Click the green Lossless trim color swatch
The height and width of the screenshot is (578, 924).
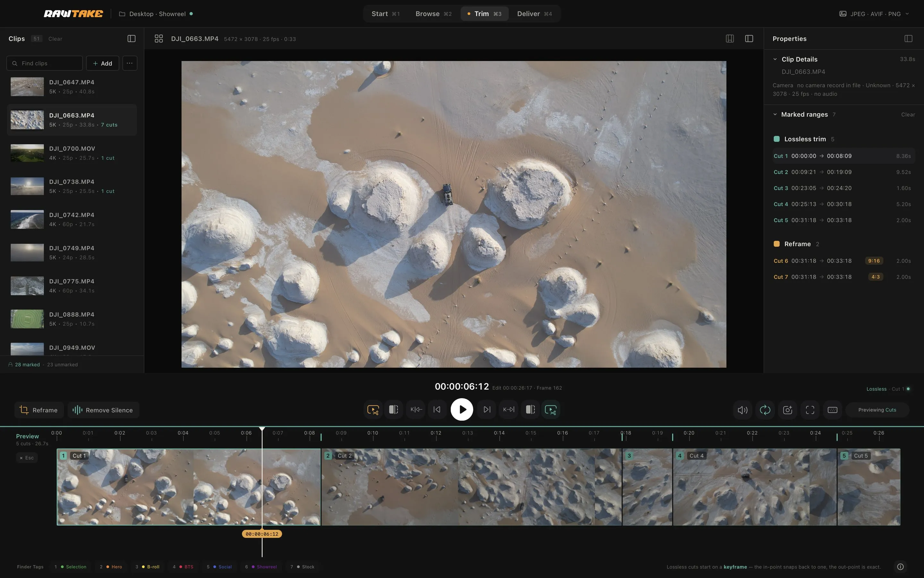(x=776, y=139)
